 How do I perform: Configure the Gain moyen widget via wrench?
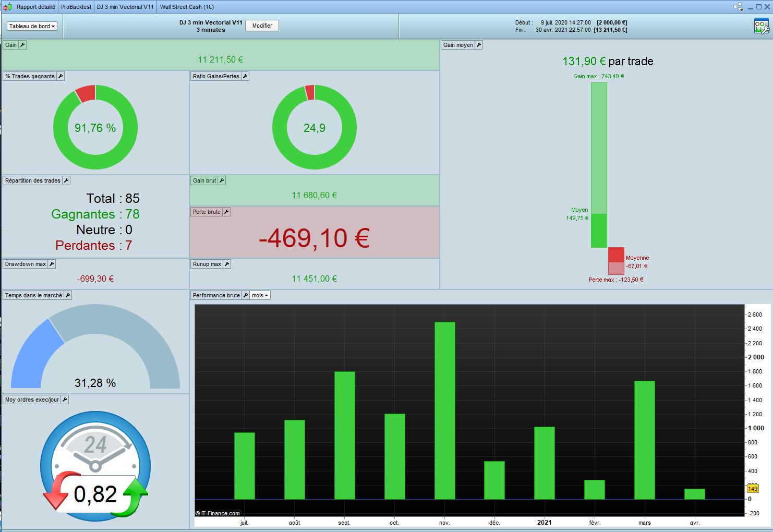tap(479, 45)
